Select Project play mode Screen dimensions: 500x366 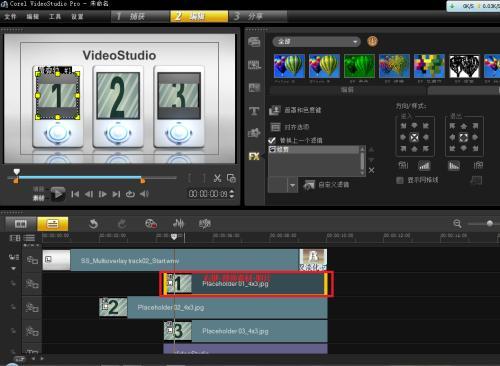38,189
